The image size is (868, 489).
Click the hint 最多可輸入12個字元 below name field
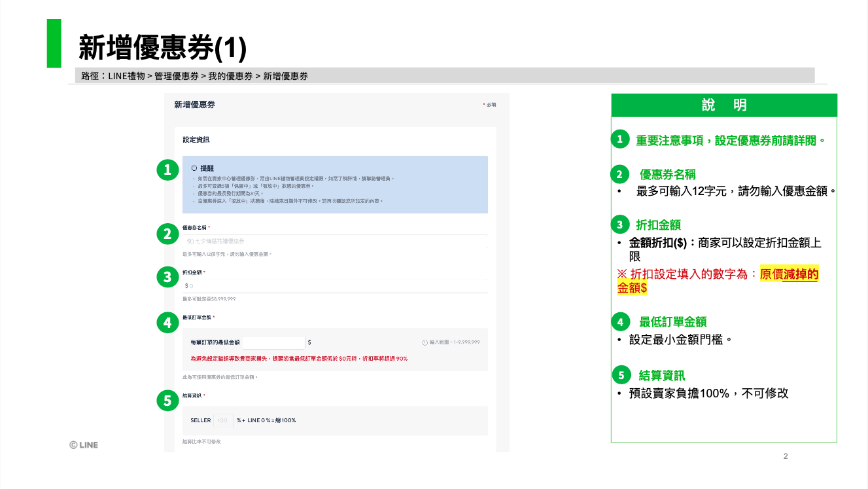(x=227, y=254)
